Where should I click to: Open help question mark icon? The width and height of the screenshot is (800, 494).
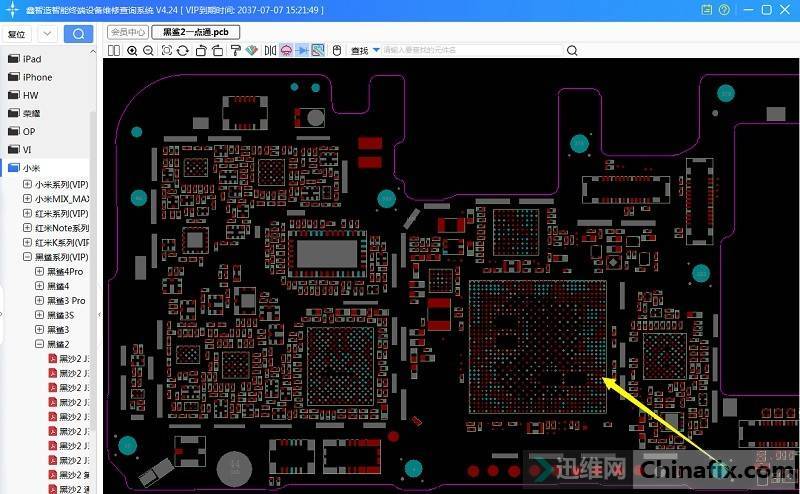point(724,10)
